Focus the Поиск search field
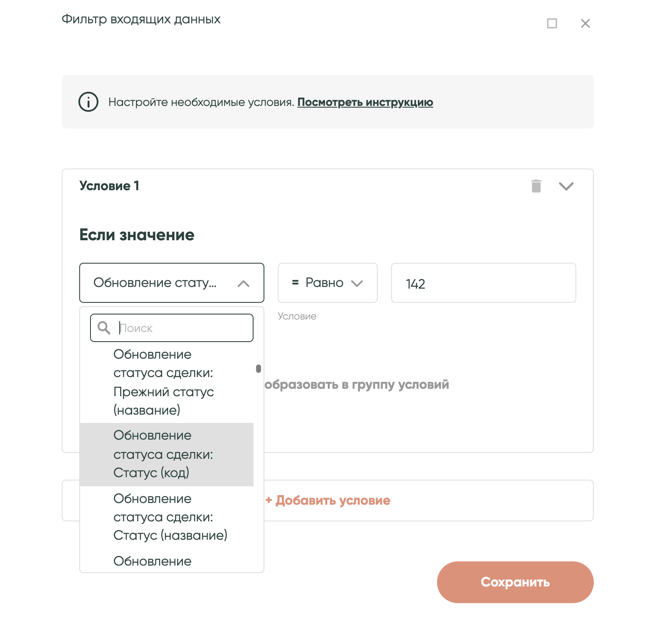653x644 pixels. point(183,328)
